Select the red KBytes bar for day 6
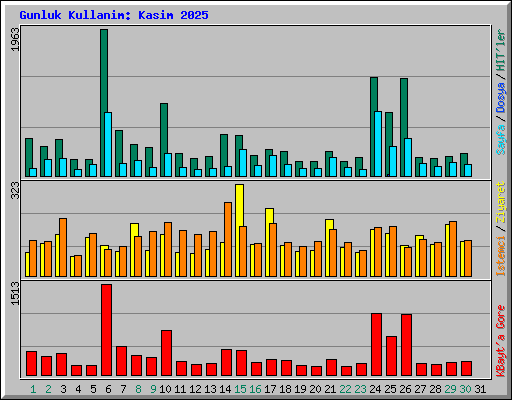This screenshot has width=512, height=400. coord(106,330)
